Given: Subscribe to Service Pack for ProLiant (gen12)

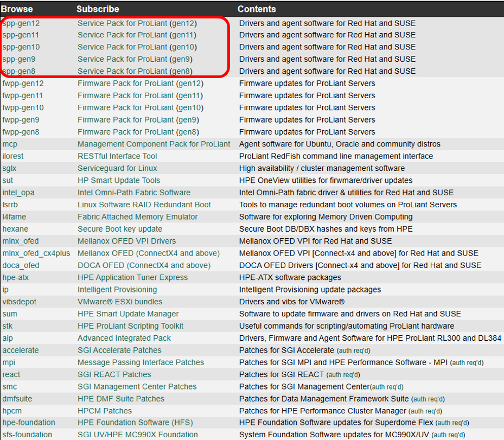Looking at the screenshot, I should click(x=137, y=23).
